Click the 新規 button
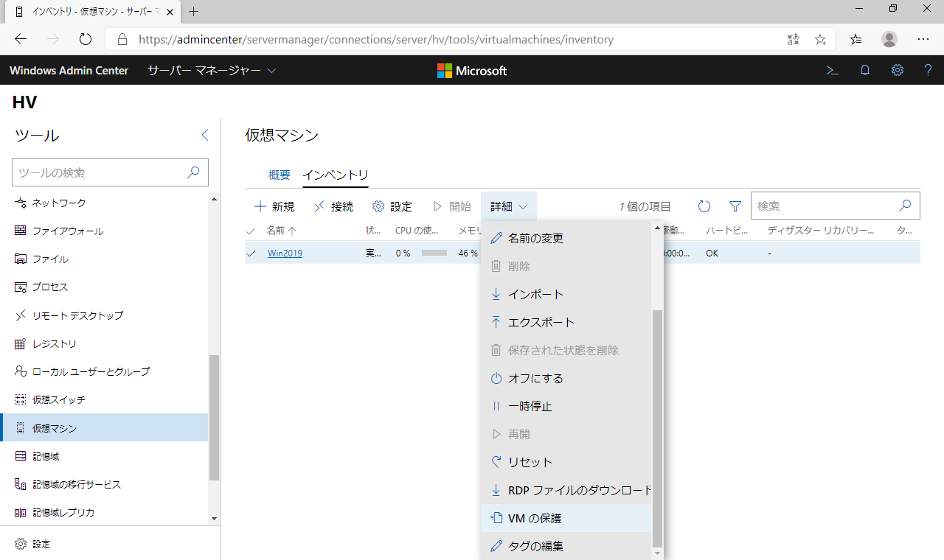Image resolution: width=944 pixels, height=560 pixels. [x=274, y=206]
